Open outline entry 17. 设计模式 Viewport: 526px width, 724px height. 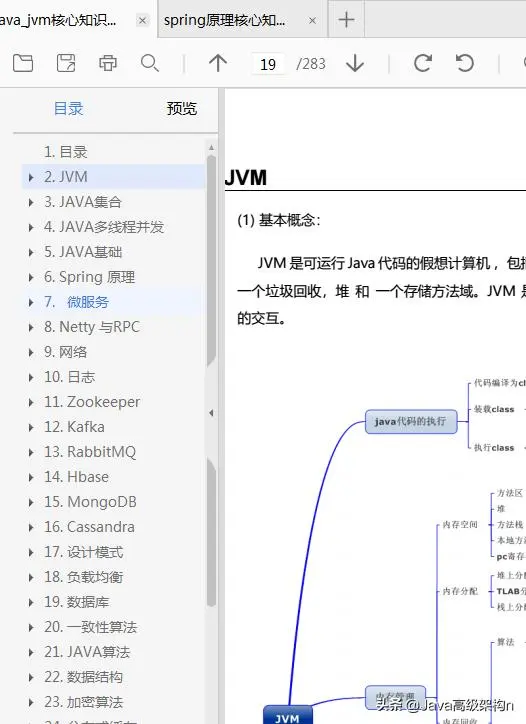pos(84,552)
